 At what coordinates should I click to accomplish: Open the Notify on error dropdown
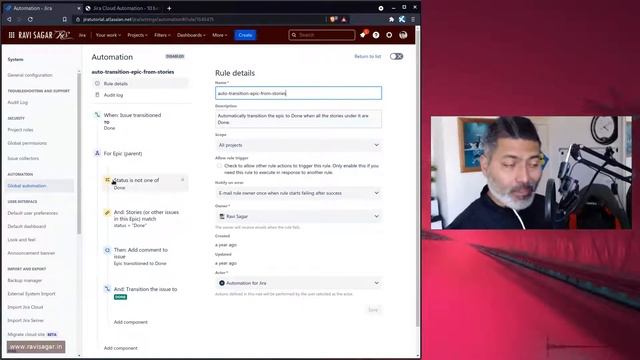click(x=298, y=193)
